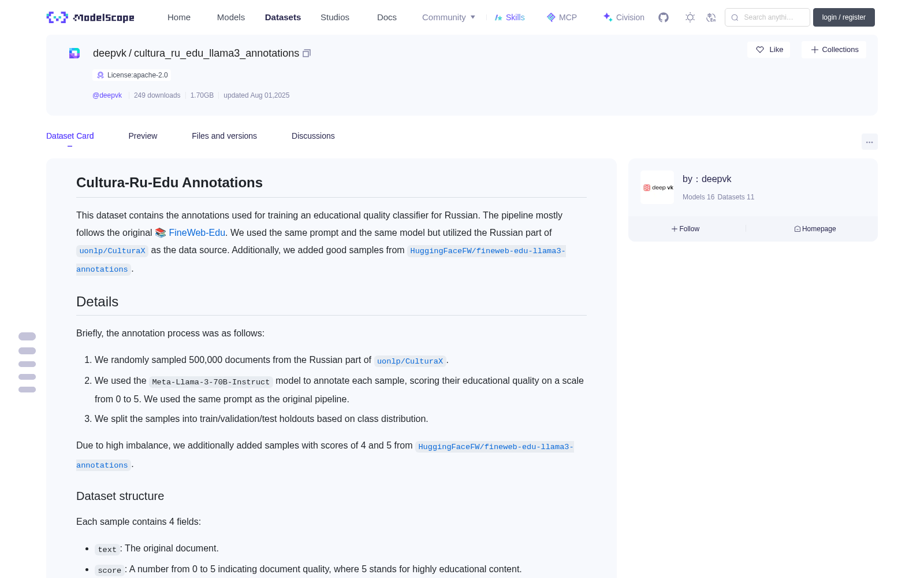
Task: Click the search anything input field
Action: click(767, 17)
